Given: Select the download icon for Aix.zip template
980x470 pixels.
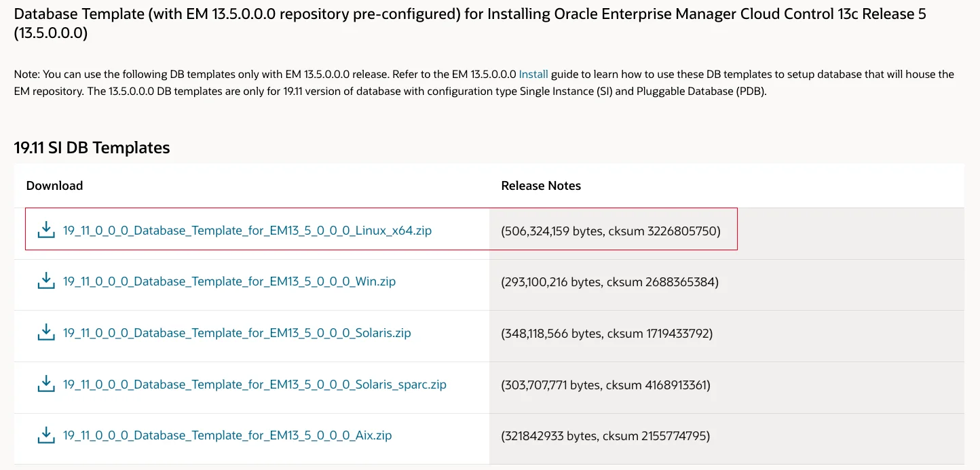Looking at the screenshot, I should pos(46,435).
